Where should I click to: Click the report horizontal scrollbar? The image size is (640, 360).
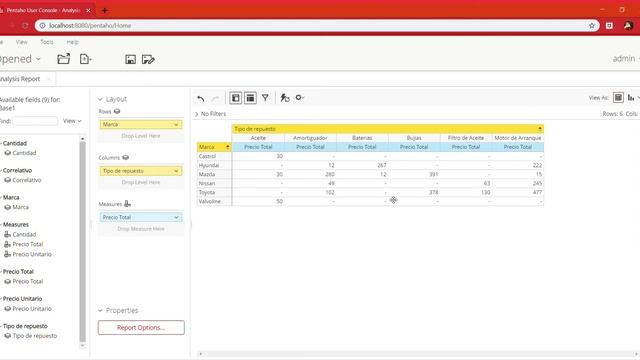418,354
